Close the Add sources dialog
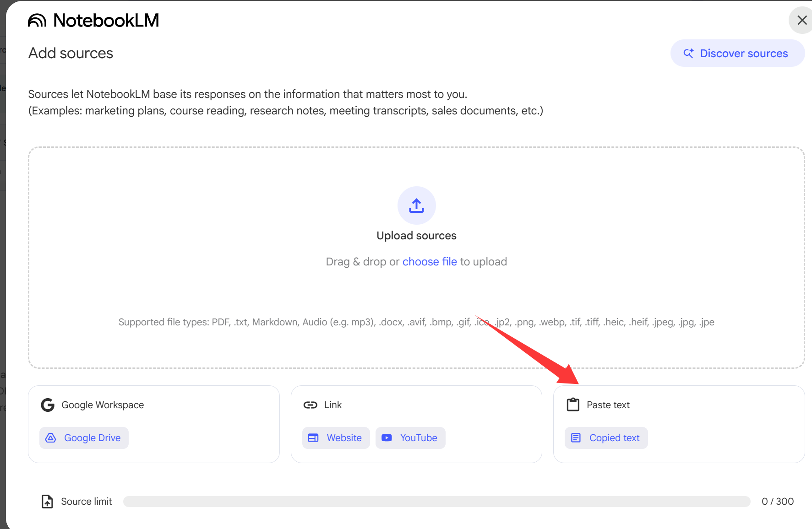Image resolution: width=812 pixels, height=529 pixels. pyautogui.click(x=801, y=21)
